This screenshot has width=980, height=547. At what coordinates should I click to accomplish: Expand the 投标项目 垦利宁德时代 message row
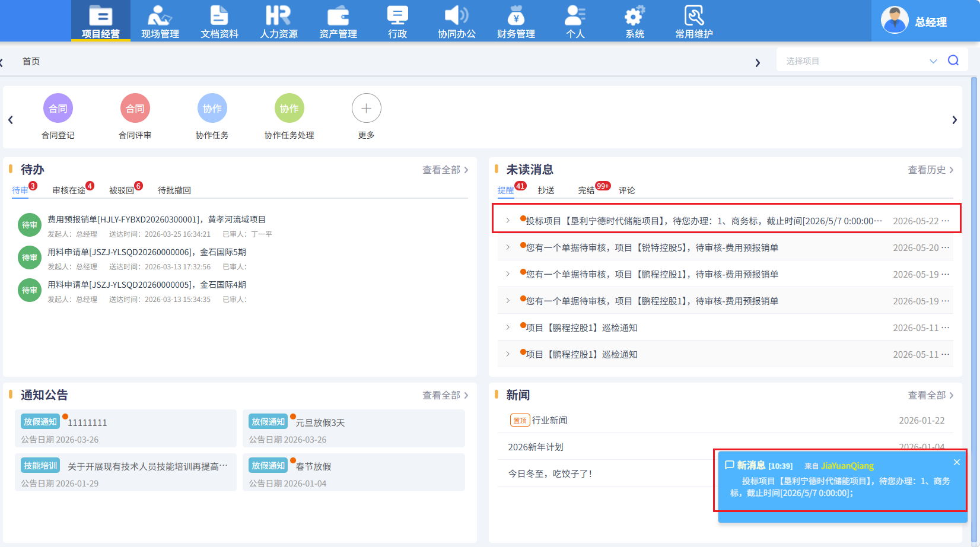[508, 221]
